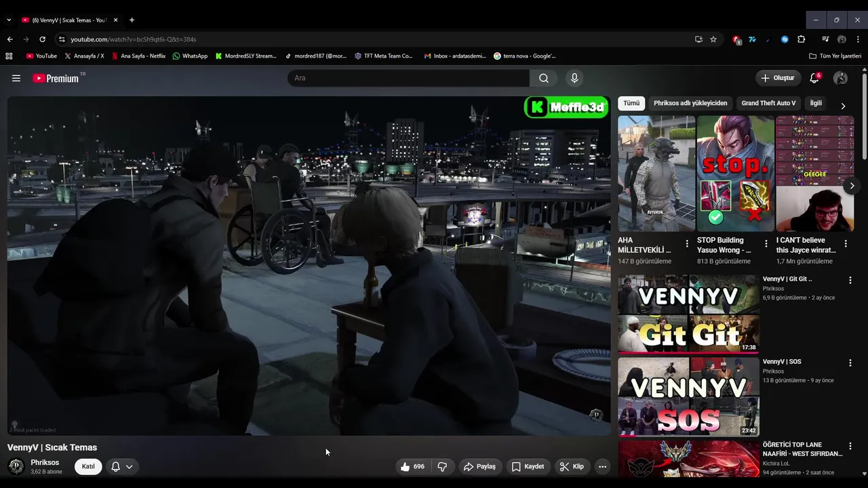Open options for STOP Building Yasuo short
Screen dimensions: 868x488
tap(766, 243)
